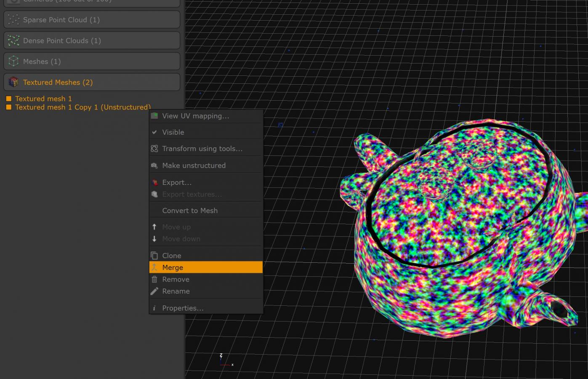Click the Rename pencil icon

click(x=154, y=291)
